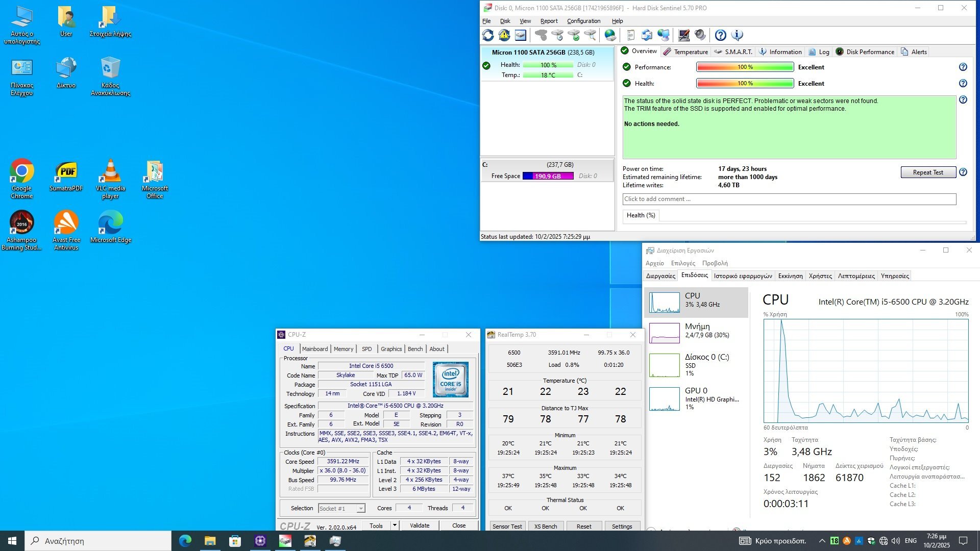Click the Validate button in CPU-Z
Viewport: 980px width, 551px height.
(420, 525)
